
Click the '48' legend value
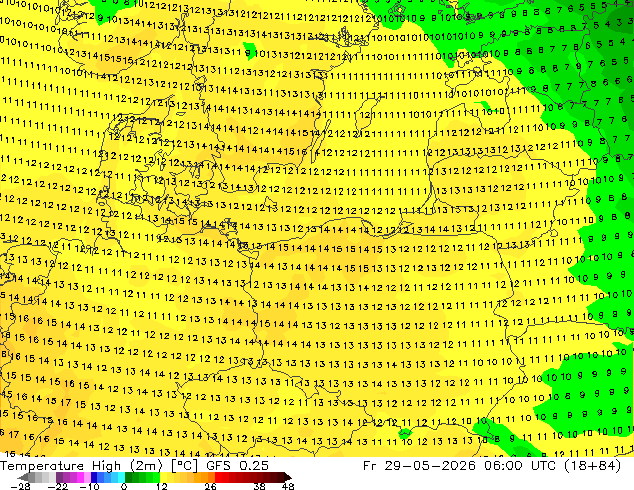(288, 486)
